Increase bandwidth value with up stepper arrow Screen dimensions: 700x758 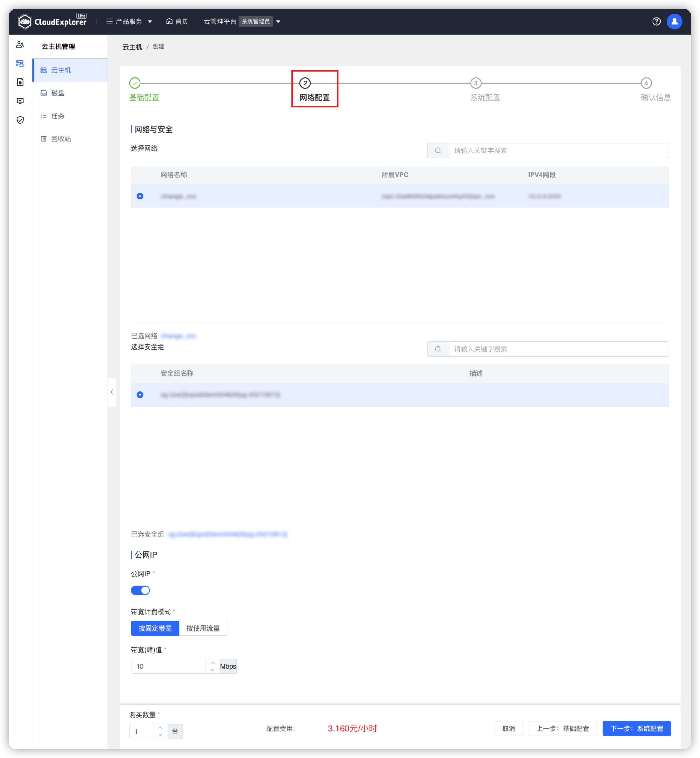point(213,663)
